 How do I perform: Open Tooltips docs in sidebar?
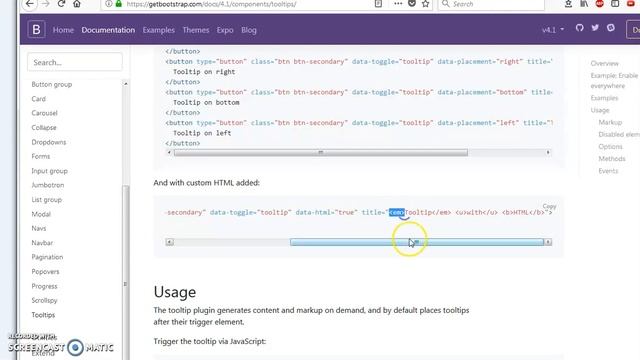click(x=43, y=315)
